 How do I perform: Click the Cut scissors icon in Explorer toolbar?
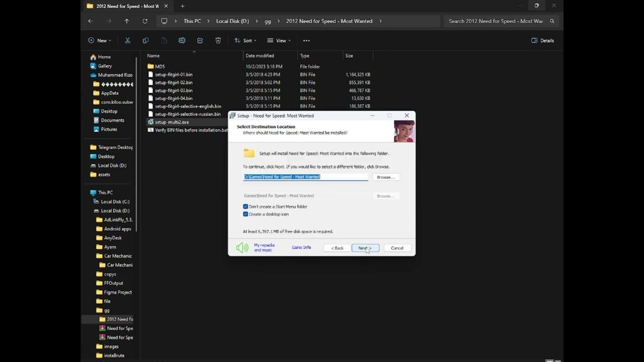(x=127, y=40)
